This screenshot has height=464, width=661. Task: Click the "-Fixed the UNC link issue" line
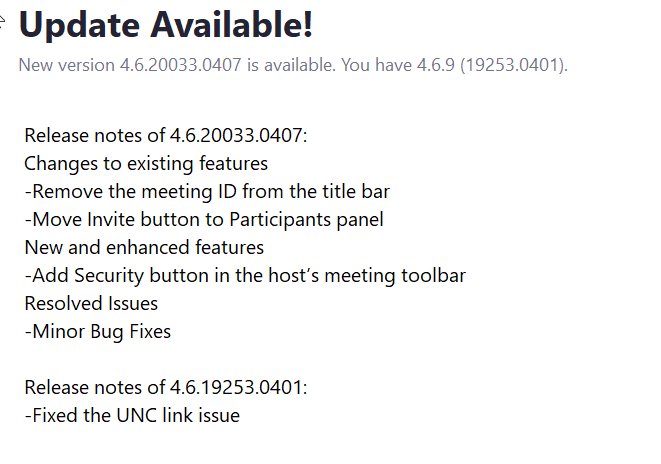coord(132,415)
